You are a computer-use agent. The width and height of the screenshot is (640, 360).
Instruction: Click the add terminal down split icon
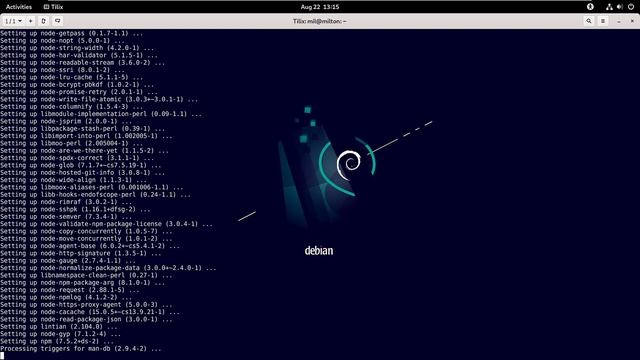(x=58, y=21)
